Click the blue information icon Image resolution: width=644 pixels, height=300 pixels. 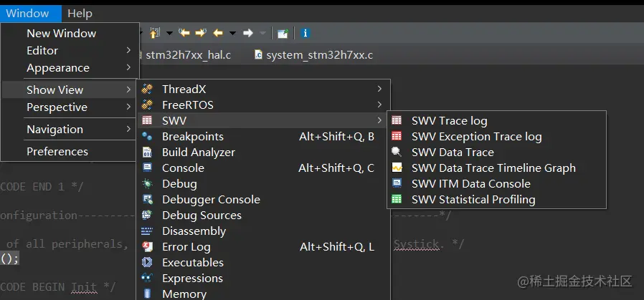coord(305,33)
